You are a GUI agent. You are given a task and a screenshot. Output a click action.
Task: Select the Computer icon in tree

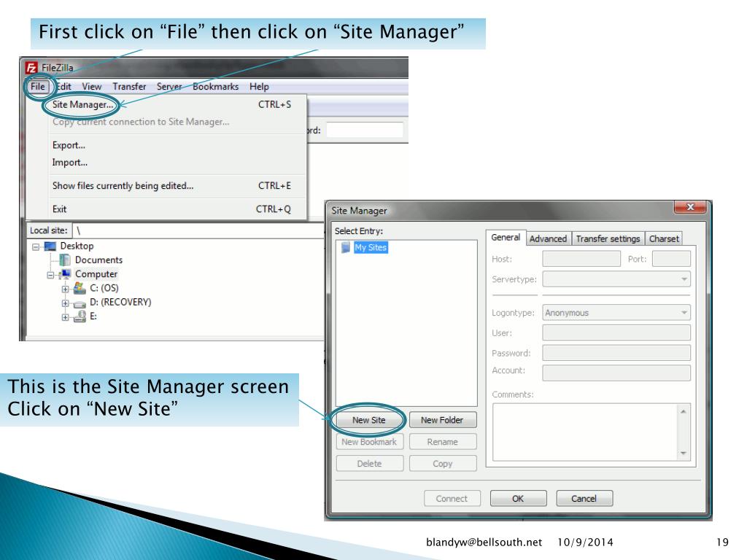pos(65,274)
